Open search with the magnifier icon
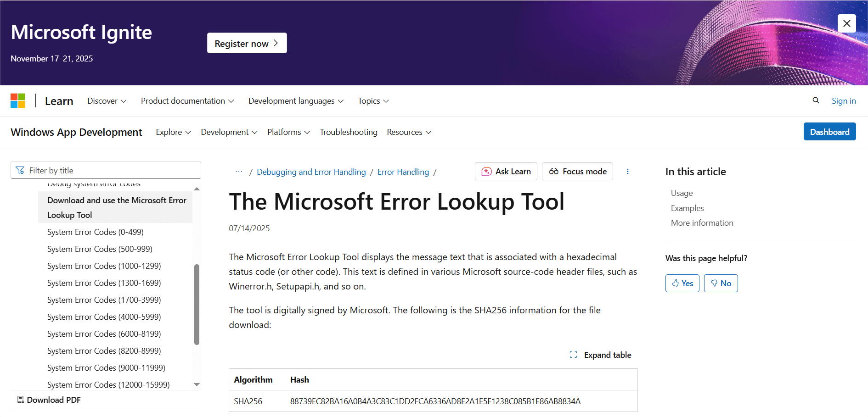The image size is (868, 417). [x=816, y=100]
